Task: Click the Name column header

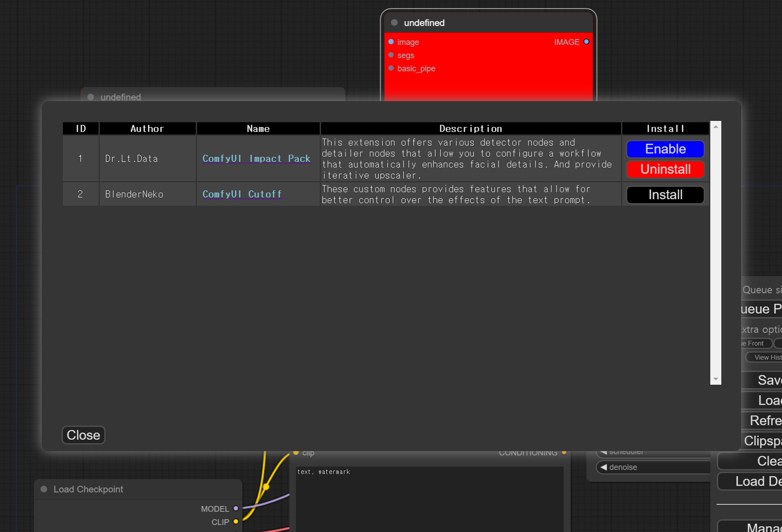Action: tap(258, 128)
